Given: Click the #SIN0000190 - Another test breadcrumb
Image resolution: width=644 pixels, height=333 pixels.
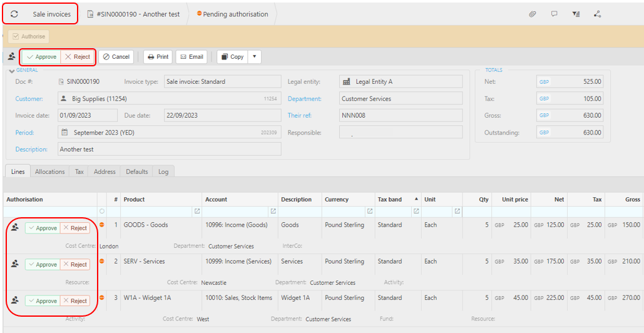Looking at the screenshot, I should (134, 14).
